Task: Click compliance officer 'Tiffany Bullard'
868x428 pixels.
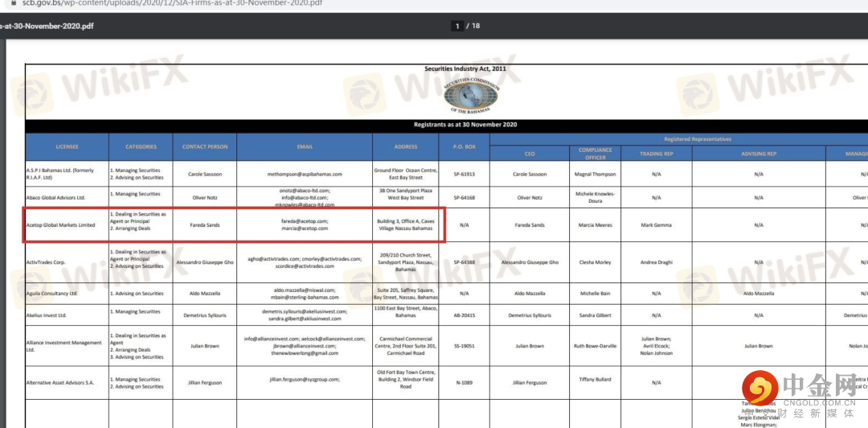Action: coord(595,379)
